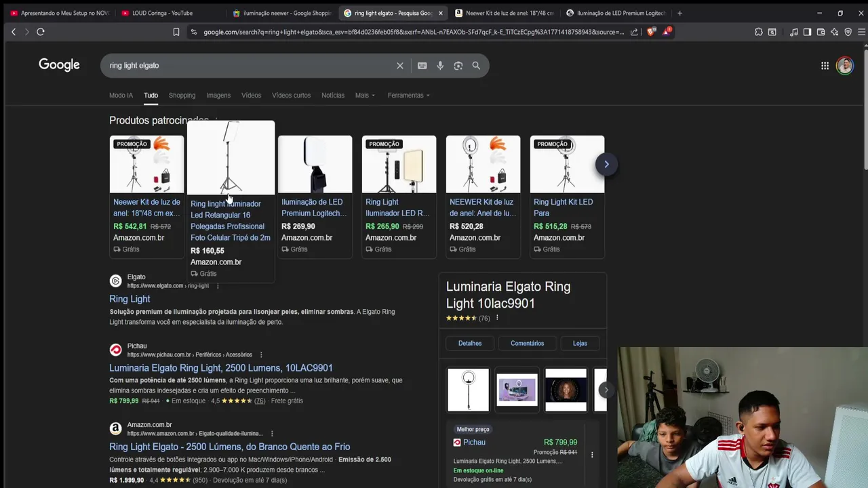Switch to the Neewer Kit Amazon tab
The image size is (868, 488).
[x=505, y=13]
